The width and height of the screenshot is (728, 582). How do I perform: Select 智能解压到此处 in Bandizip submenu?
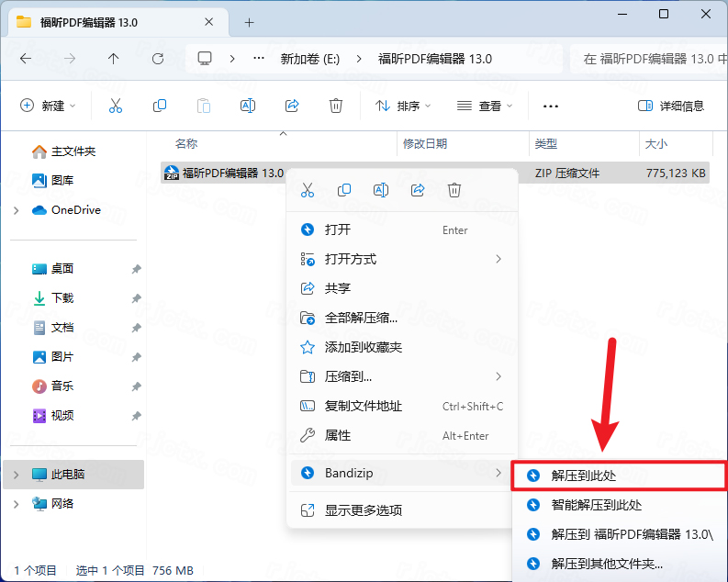(x=621, y=505)
